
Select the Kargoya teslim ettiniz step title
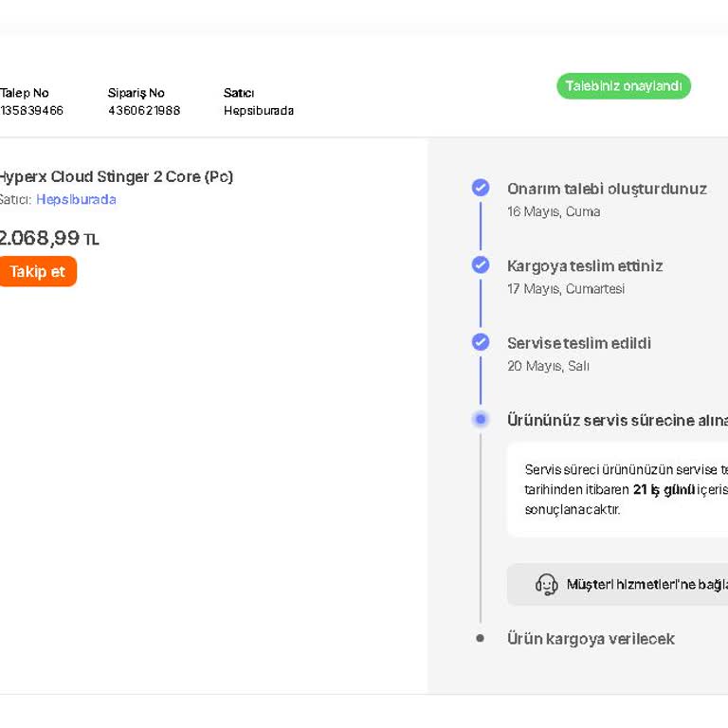click(585, 266)
